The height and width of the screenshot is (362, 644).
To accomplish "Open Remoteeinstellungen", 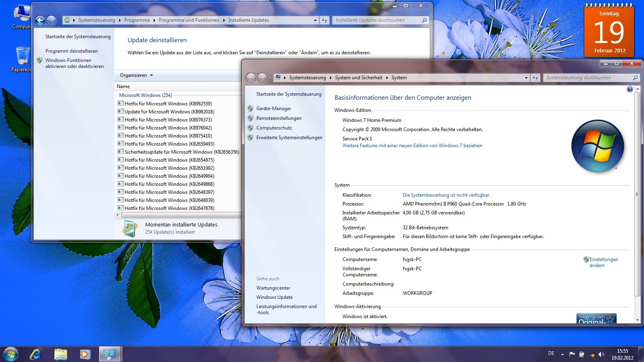I will 279,118.
